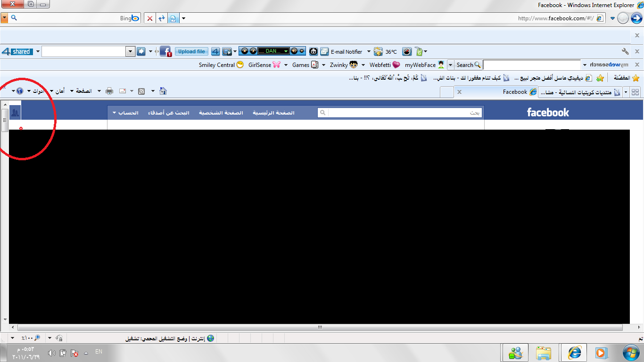Click inside the 4shared toolbar search field

(84, 51)
